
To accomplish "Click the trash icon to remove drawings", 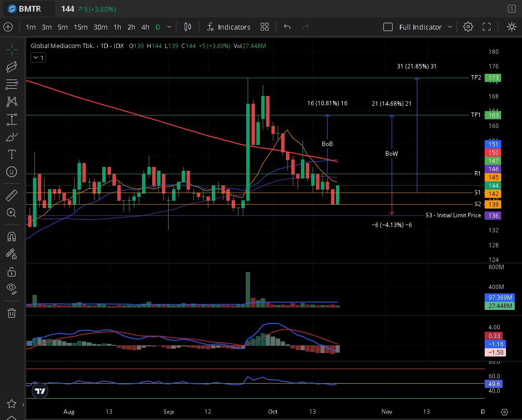I will [12, 313].
